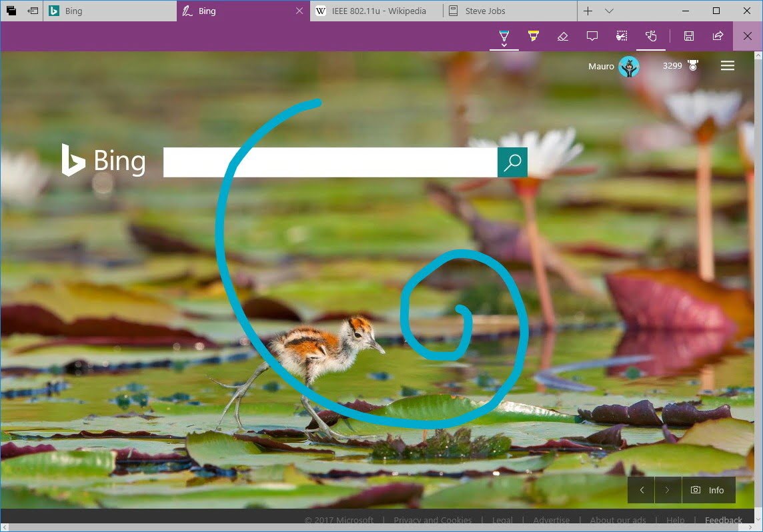The height and width of the screenshot is (532, 763).
Task: Switch to the IEEE 802.11u Wikipedia tab
Action: pos(377,11)
